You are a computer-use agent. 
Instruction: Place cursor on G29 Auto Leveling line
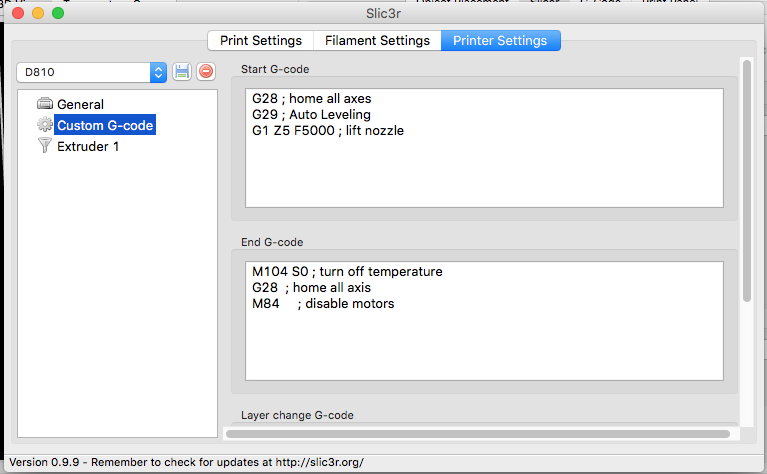tap(312, 114)
